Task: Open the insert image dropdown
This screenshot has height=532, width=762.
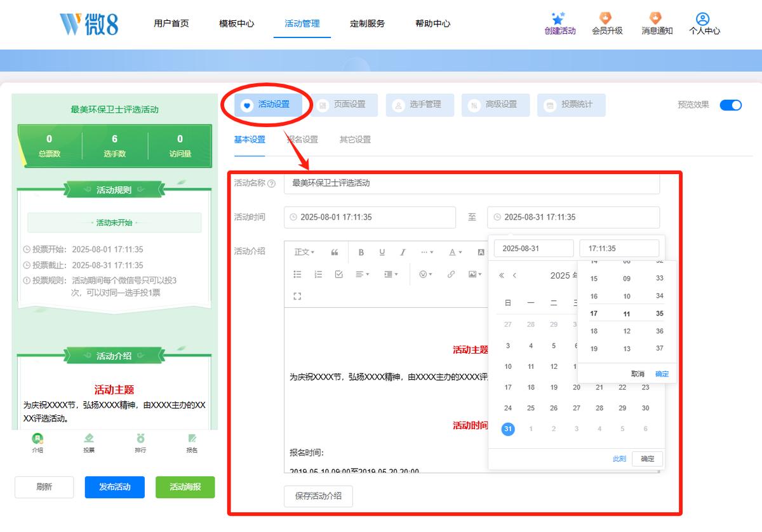Action: click(474, 274)
